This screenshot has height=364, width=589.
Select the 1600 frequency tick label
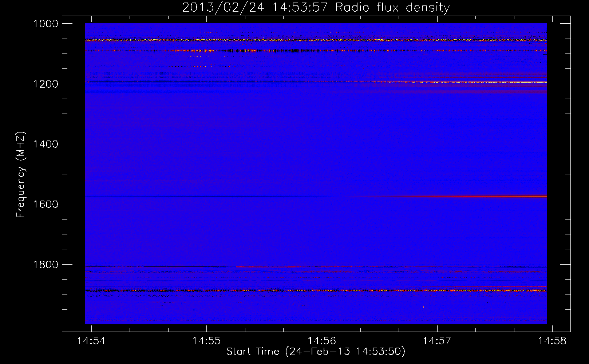46,204
